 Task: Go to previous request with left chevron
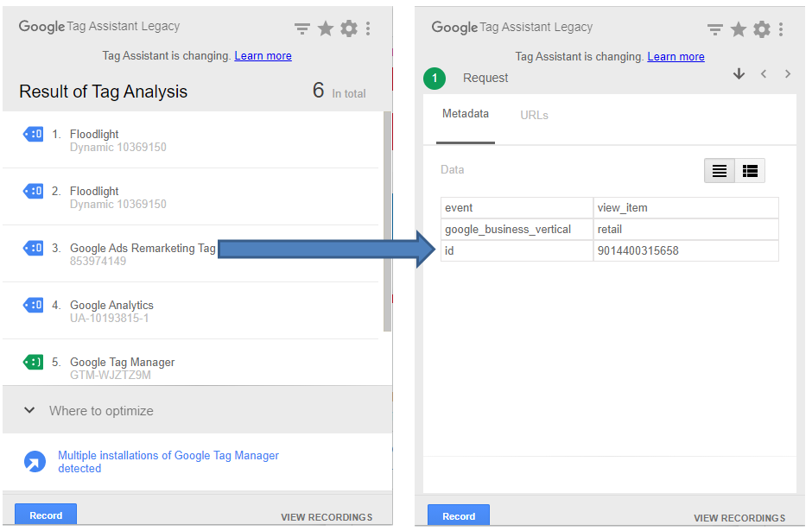point(764,73)
